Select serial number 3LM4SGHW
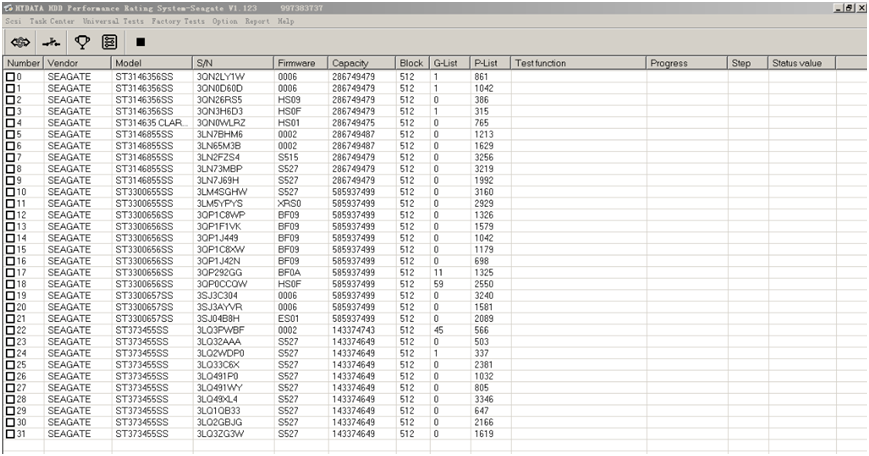Screen dimensions: 869x456 [222, 192]
